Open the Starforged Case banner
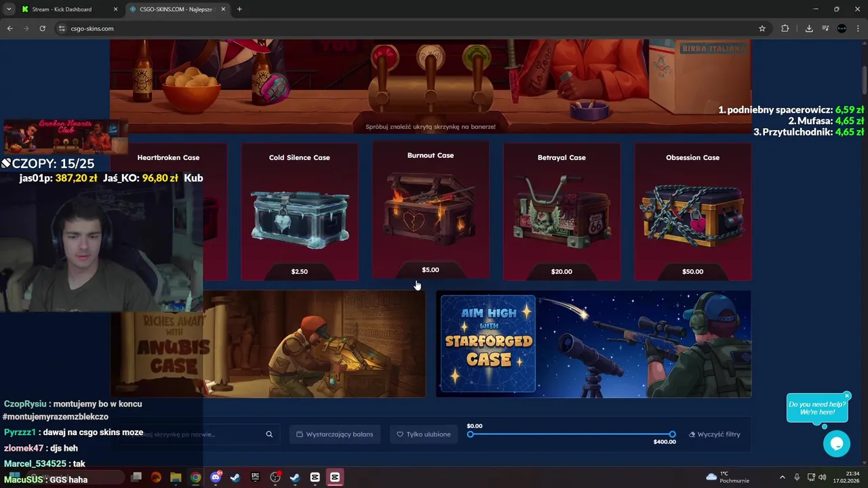This screenshot has height=488, width=868. click(593, 344)
